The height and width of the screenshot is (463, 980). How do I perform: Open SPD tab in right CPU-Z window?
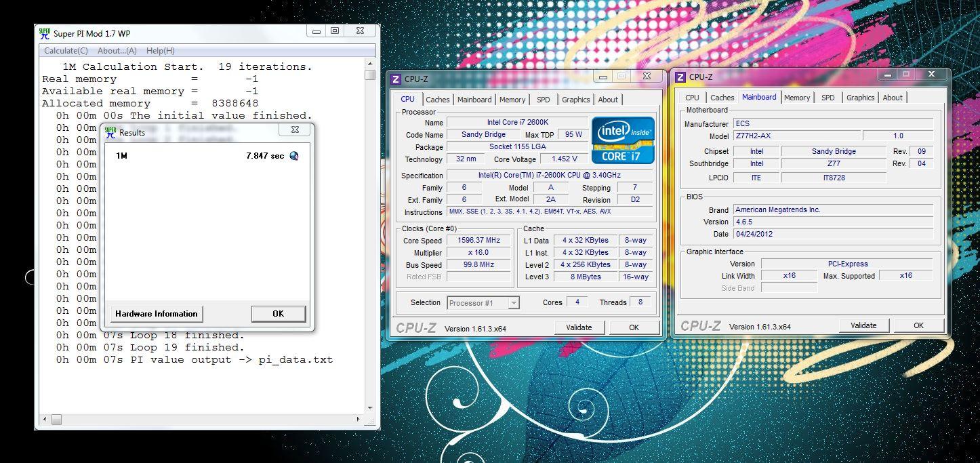(x=828, y=98)
